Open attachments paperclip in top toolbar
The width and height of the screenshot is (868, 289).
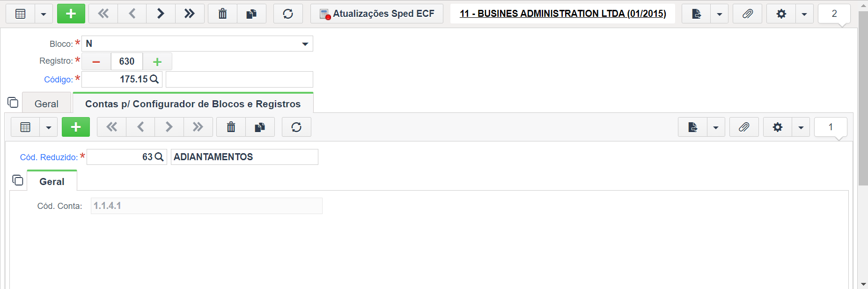(x=748, y=14)
